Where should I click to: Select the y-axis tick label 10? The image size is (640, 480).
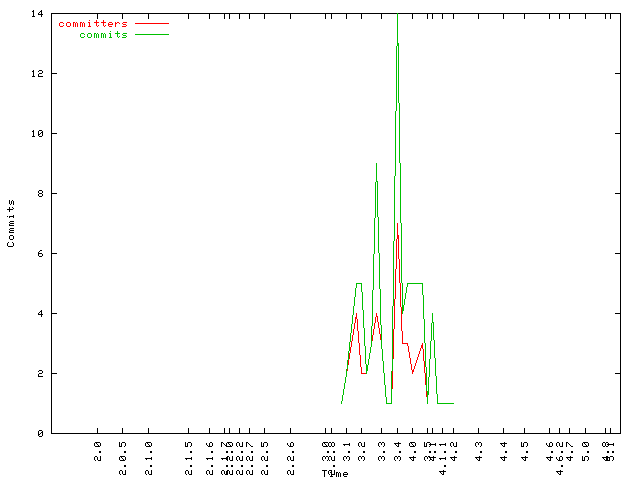coord(36,134)
